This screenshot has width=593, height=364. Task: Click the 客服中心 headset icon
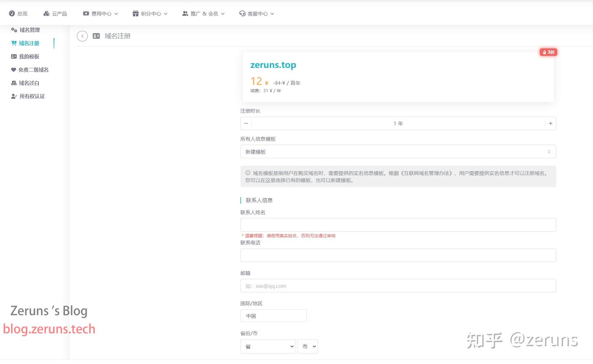click(x=242, y=14)
